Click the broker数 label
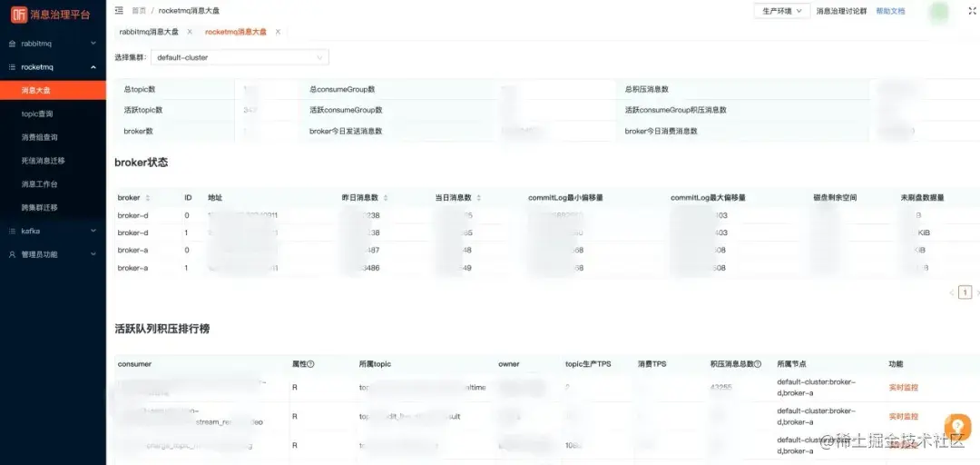The height and width of the screenshot is (465, 980). click(x=138, y=131)
